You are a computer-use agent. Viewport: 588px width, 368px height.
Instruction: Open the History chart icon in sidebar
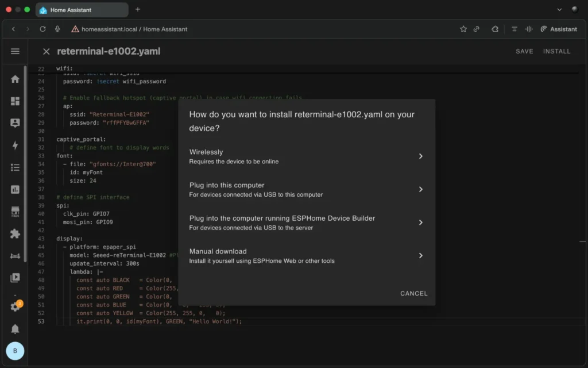15,189
